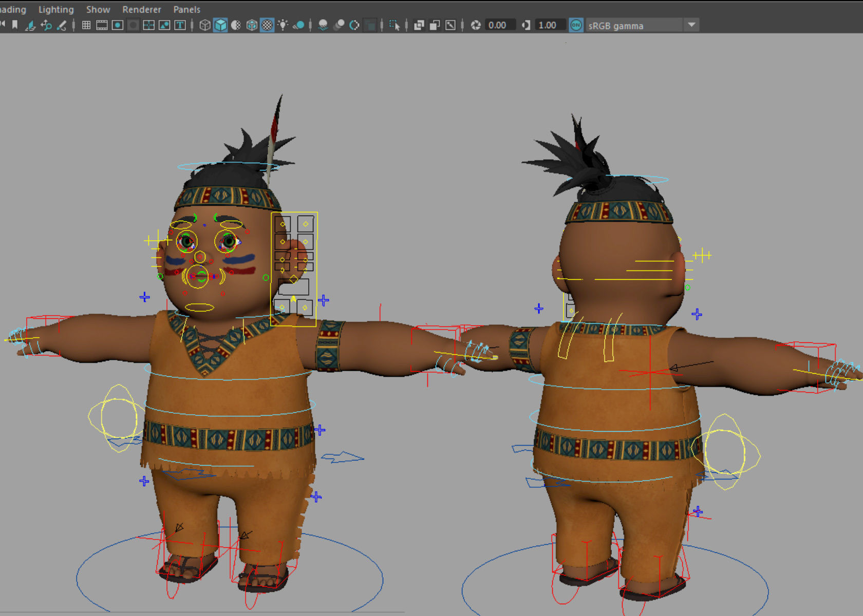Toggle the Film Gate overlay

[x=102, y=25]
